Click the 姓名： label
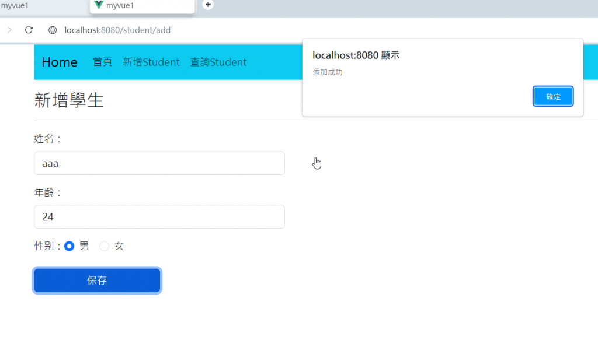The width and height of the screenshot is (598, 364). (48, 139)
